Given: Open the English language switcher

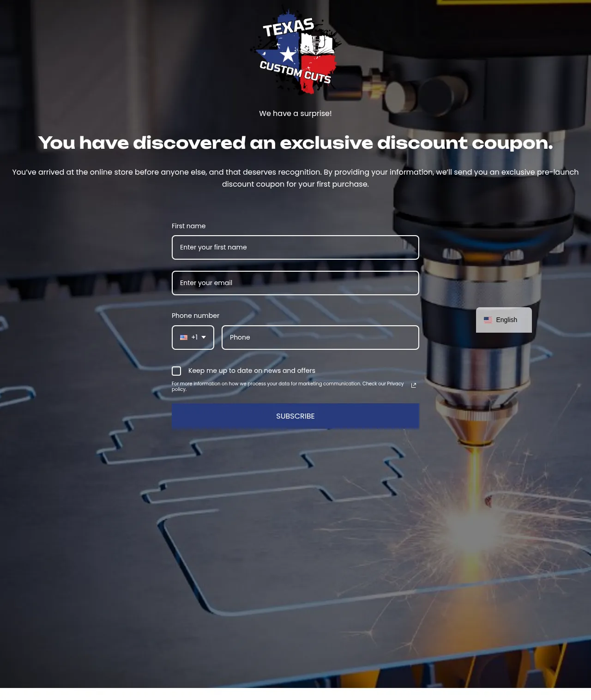Looking at the screenshot, I should (x=504, y=320).
